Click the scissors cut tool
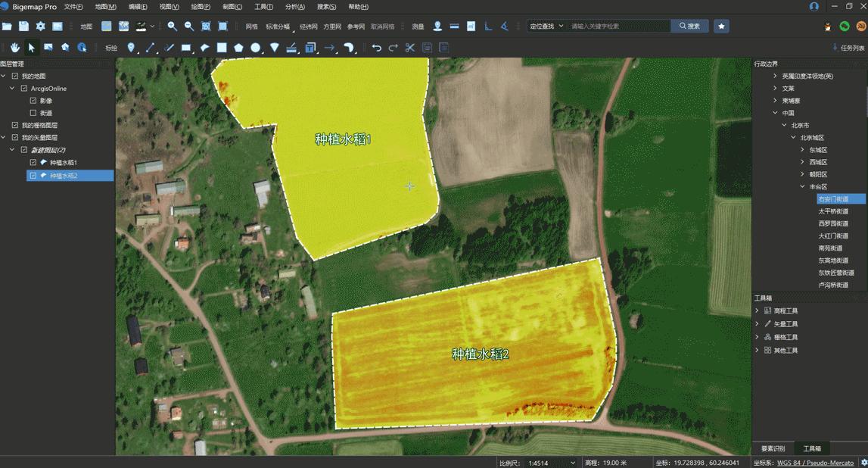 tap(409, 48)
